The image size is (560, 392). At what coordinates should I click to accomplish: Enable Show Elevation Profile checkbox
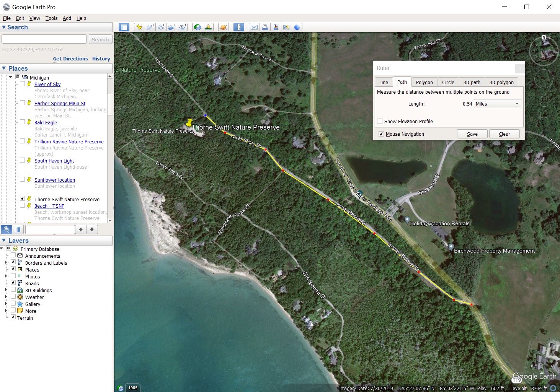[380, 121]
